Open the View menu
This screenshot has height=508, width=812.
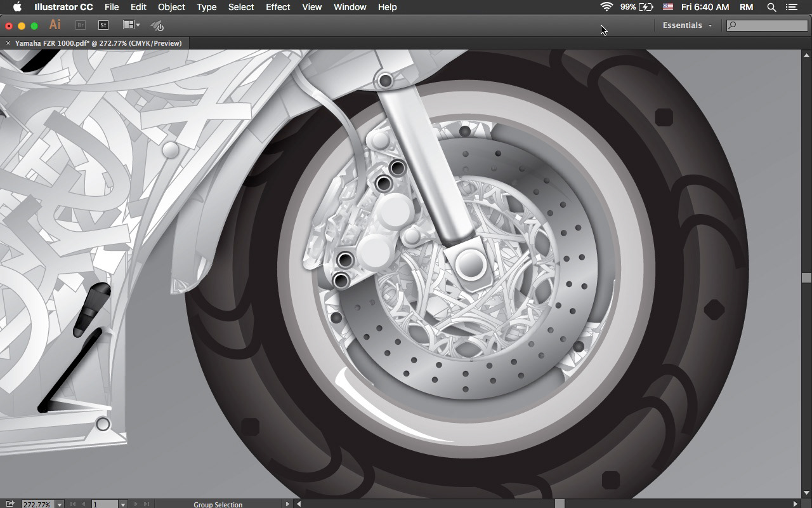click(311, 7)
